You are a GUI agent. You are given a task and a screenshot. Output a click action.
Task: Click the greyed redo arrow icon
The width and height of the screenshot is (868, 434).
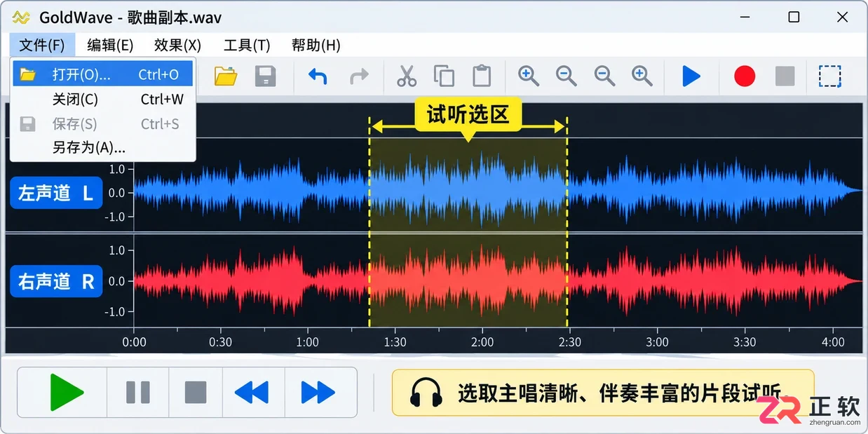[x=359, y=76]
